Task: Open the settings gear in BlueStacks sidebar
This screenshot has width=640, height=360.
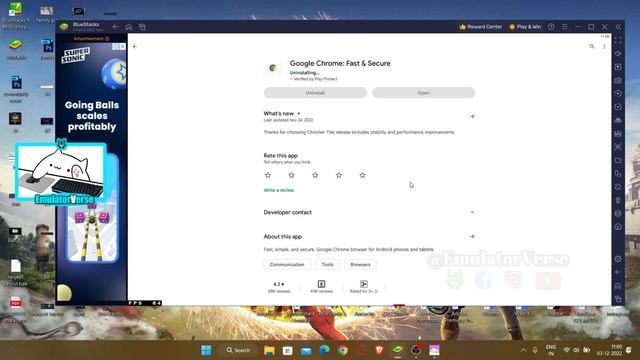Action: [x=618, y=259]
